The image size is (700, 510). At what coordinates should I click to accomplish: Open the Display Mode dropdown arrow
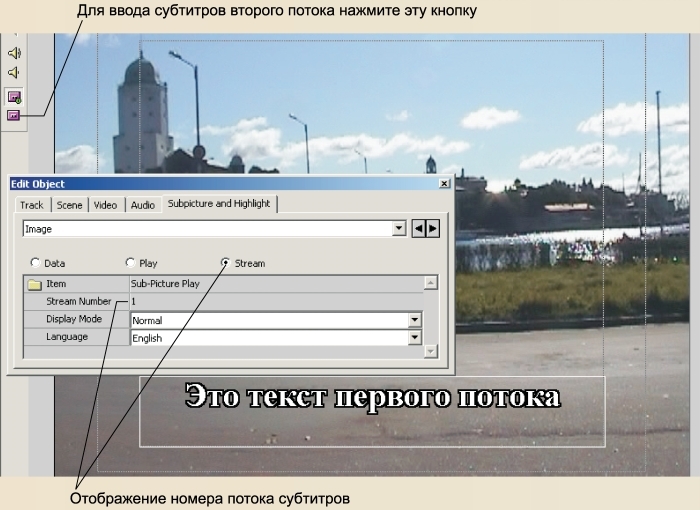coord(415,320)
